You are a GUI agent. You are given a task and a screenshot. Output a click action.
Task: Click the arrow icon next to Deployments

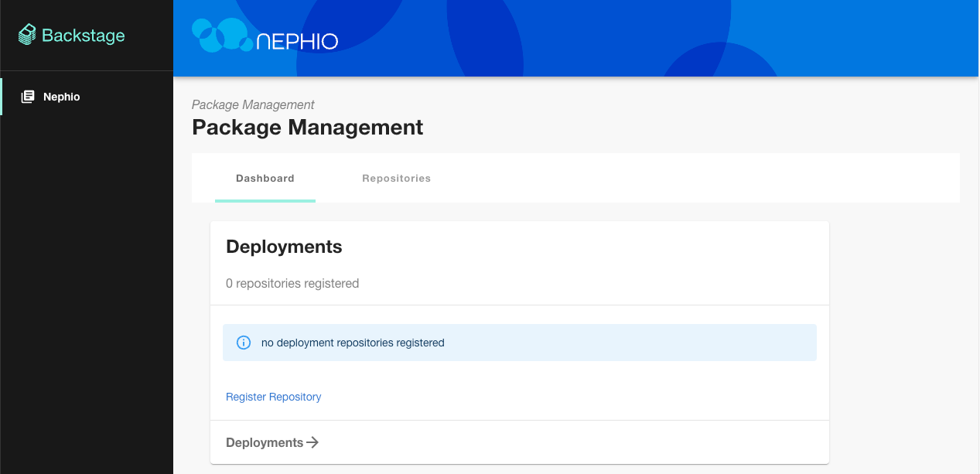pyautogui.click(x=312, y=442)
